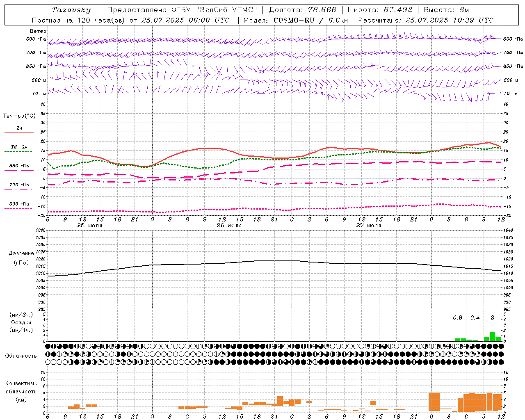Screen dimensions: 525x420
Task: Click the tall orange convective bar at 28 July hour 0
Action: pos(434,402)
